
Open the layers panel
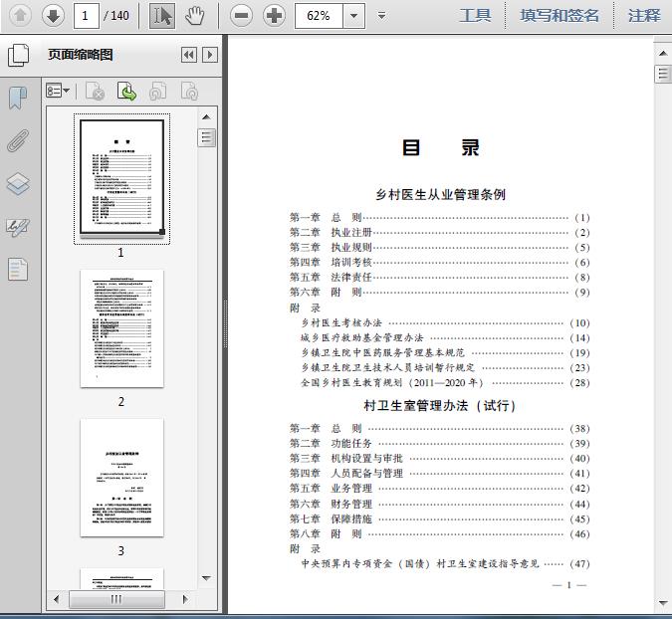point(18,184)
